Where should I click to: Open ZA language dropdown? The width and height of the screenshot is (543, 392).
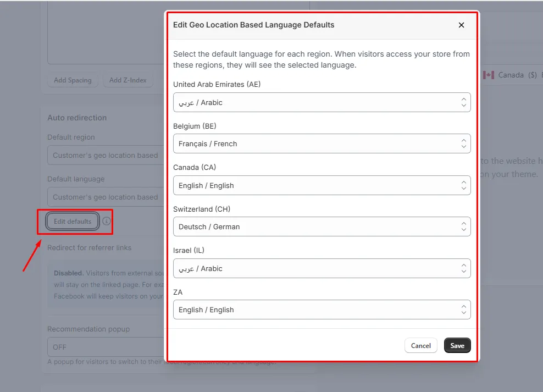click(x=322, y=310)
